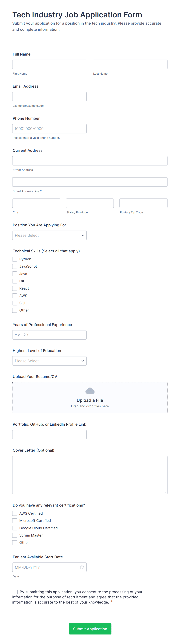Check the SQL skill checkbox

(15, 303)
